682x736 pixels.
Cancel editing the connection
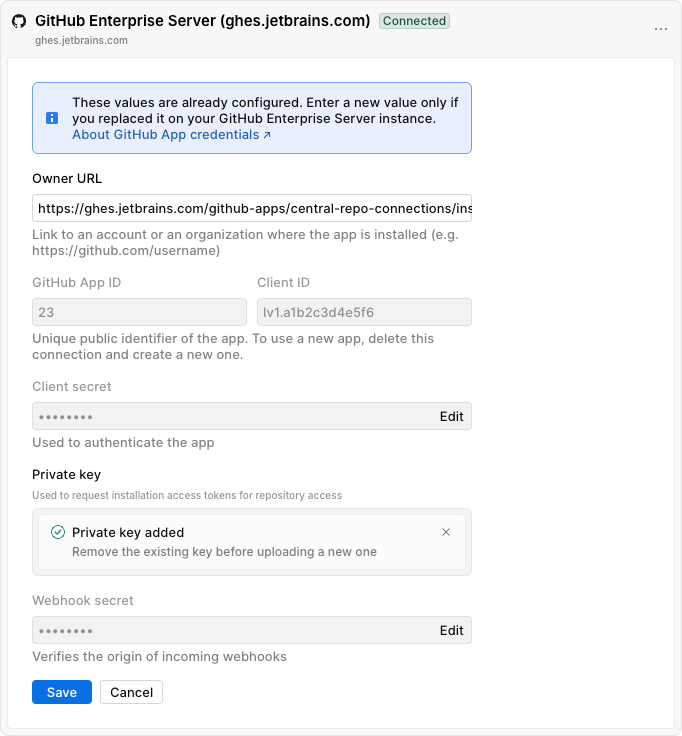point(131,692)
